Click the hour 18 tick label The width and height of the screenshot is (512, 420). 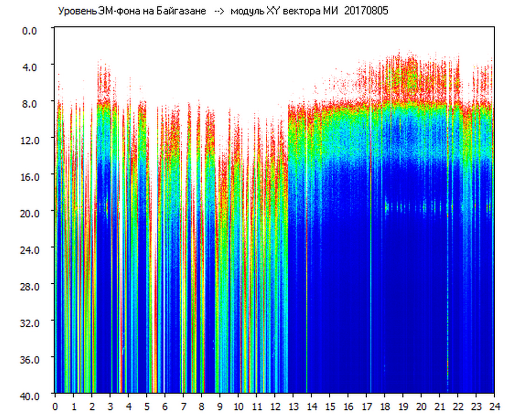tap(384, 406)
